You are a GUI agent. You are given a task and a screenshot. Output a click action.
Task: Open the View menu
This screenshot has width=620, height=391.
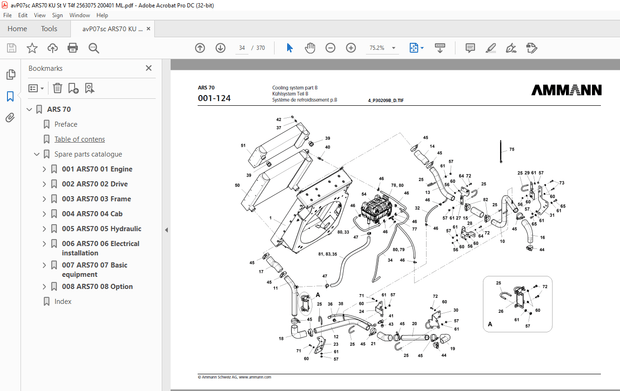(x=40, y=15)
